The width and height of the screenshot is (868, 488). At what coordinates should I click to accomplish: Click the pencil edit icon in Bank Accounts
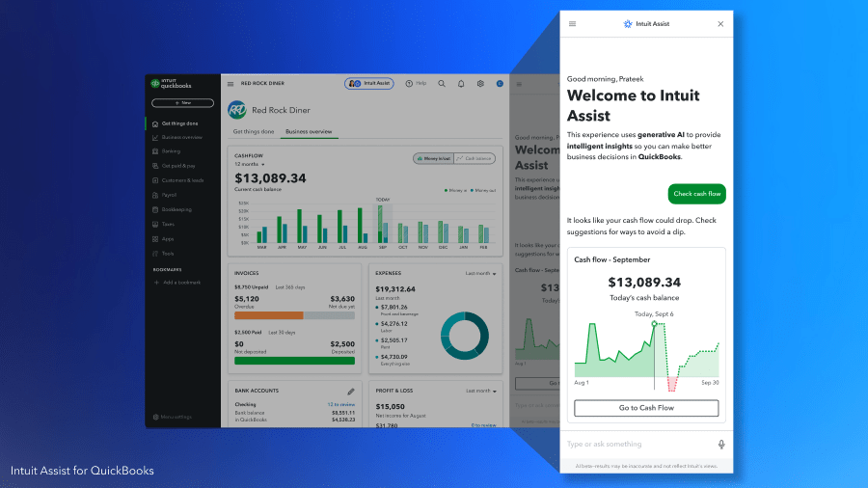(351, 392)
